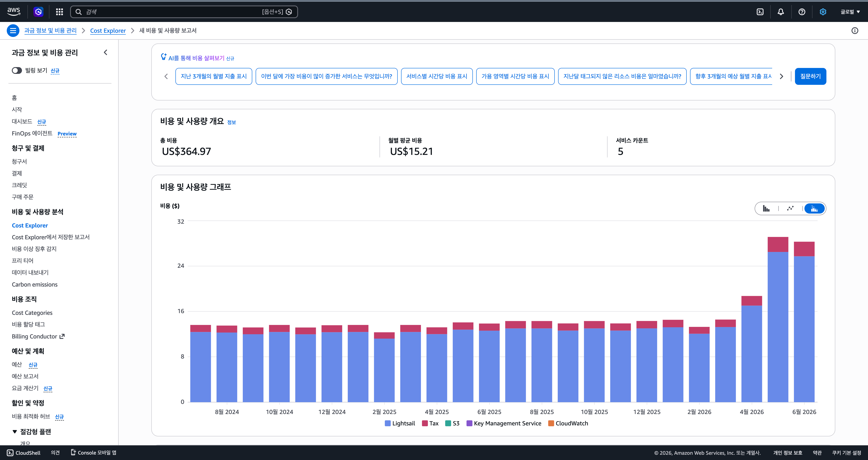The height and width of the screenshot is (460, 868).
Task: Click the search magnifier icon
Action: click(79, 12)
